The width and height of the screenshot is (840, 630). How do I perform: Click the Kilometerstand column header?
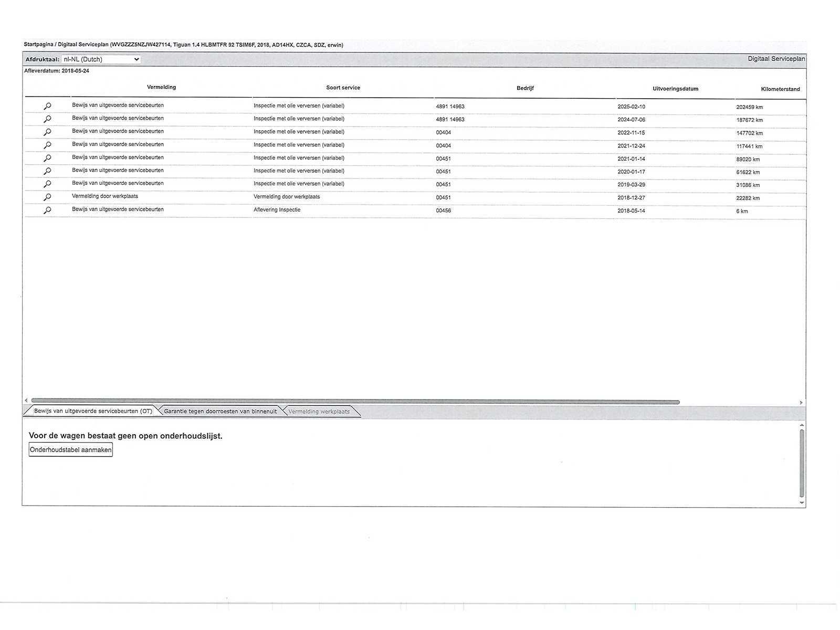(x=780, y=89)
